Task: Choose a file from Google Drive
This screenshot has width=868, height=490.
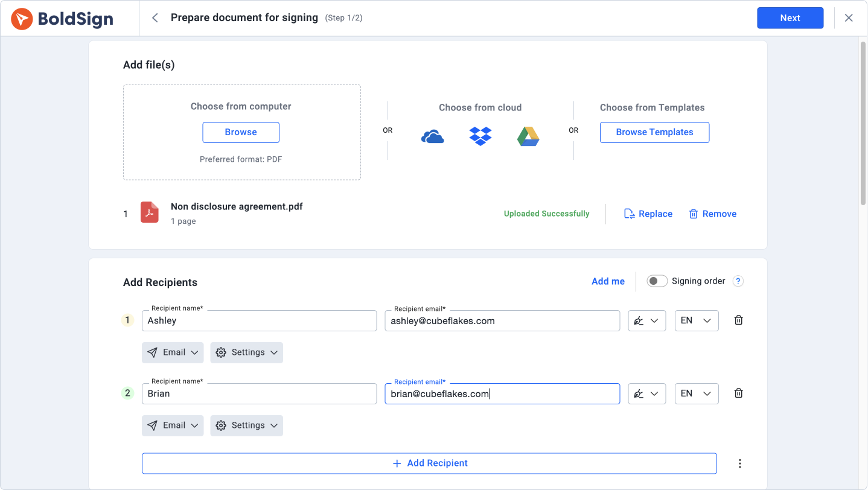Action: tap(528, 136)
